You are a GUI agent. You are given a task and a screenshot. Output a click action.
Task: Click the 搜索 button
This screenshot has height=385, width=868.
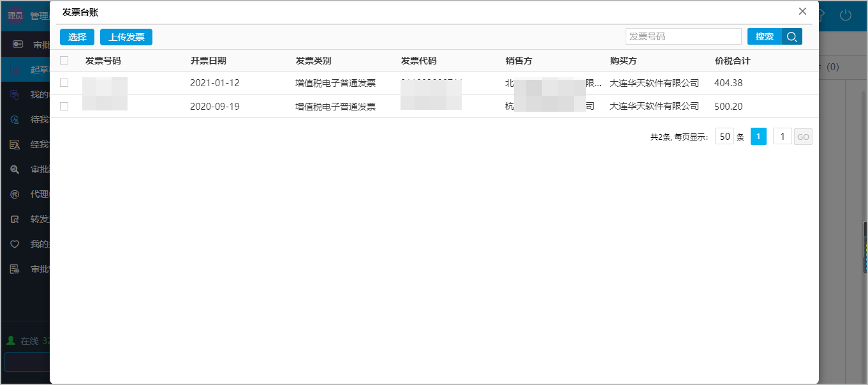764,37
